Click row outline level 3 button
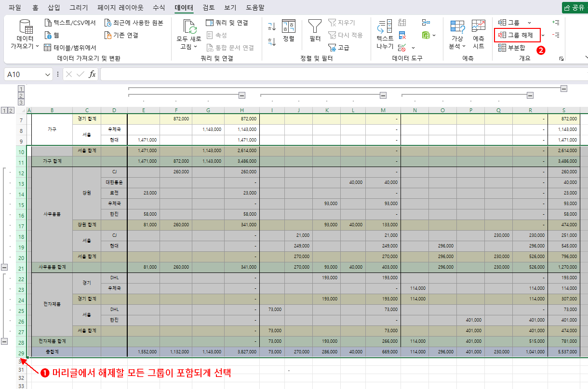This screenshot has width=588, height=389. (x=21, y=102)
